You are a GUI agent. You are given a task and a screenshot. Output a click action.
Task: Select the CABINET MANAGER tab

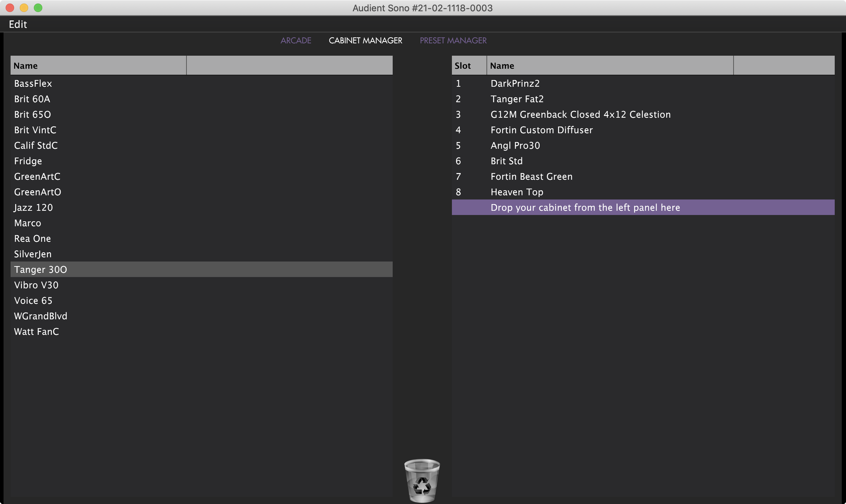tap(366, 41)
